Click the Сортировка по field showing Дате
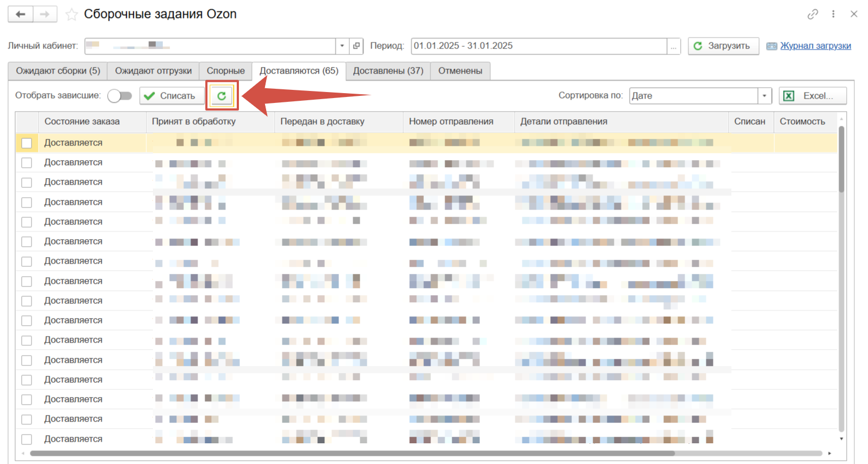The image size is (868, 464). 694,96
